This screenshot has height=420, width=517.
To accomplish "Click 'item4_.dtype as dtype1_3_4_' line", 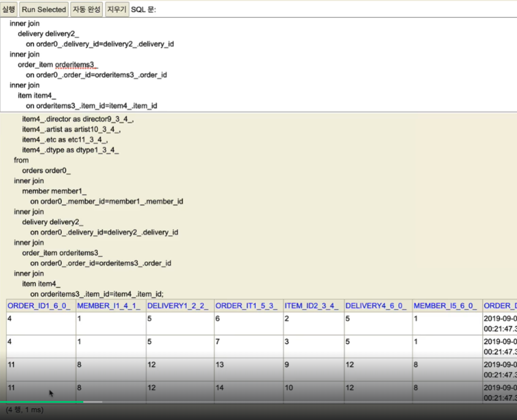I will [x=70, y=150].
